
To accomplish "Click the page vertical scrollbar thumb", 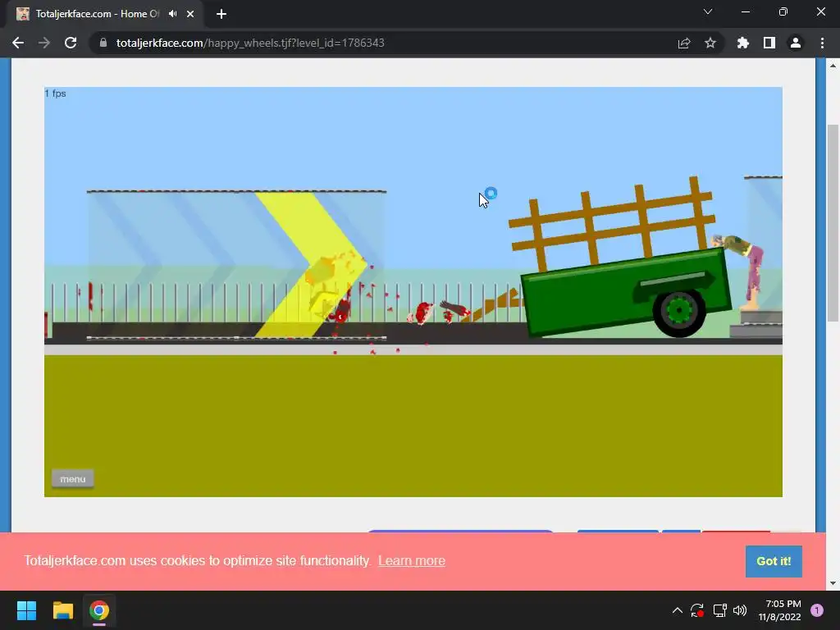I will (x=833, y=223).
